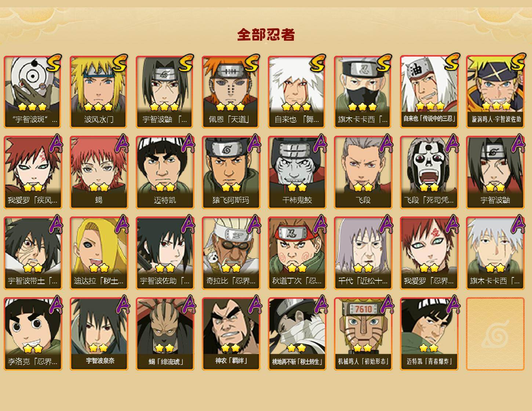Viewport: 532px width, 411px height.
Task: Click the empty Konoha-leaf card slot
Action: click(495, 334)
